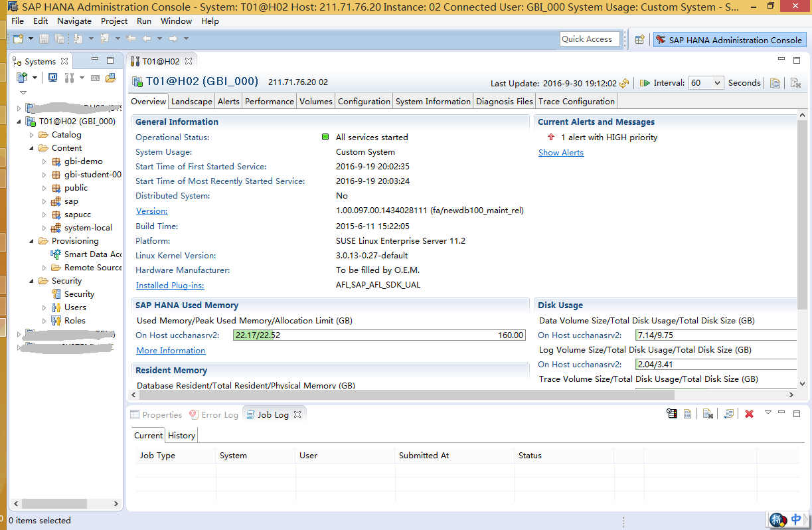Open the Navigate menu
This screenshot has height=530, width=812.
click(x=74, y=21)
